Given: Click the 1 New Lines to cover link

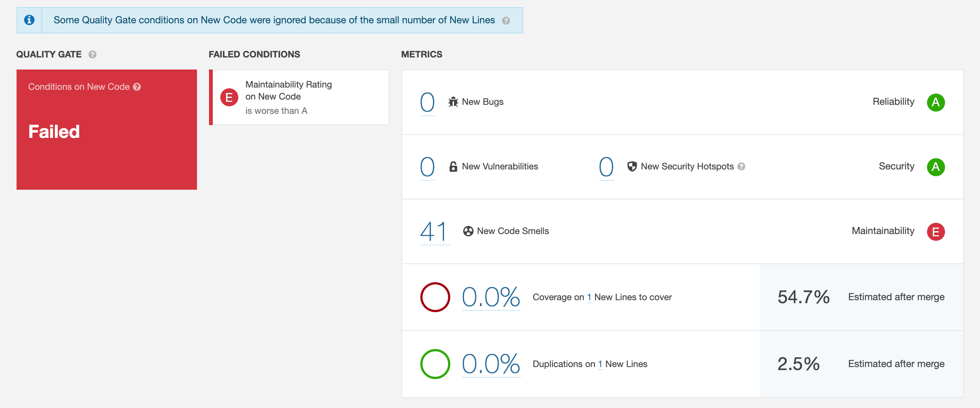Looking at the screenshot, I should [589, 297].
